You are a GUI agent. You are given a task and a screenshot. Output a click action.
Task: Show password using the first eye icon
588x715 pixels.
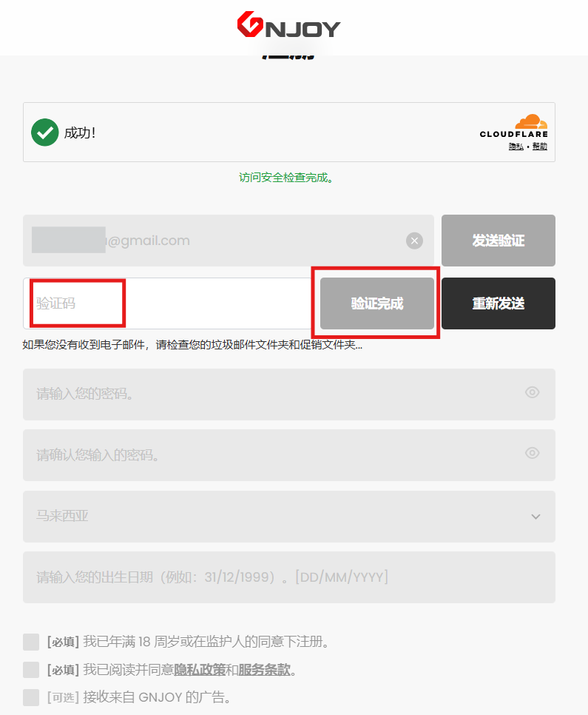click(532, 392)
